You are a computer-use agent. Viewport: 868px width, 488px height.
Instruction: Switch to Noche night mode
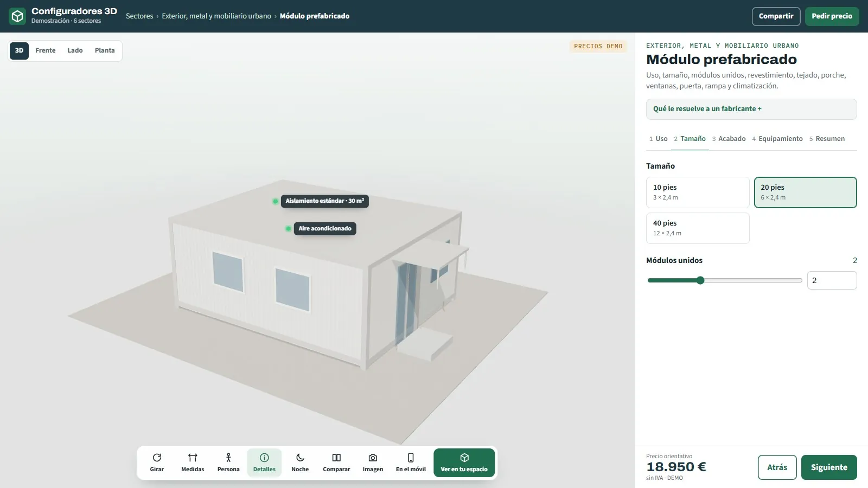tap(300, 463)
